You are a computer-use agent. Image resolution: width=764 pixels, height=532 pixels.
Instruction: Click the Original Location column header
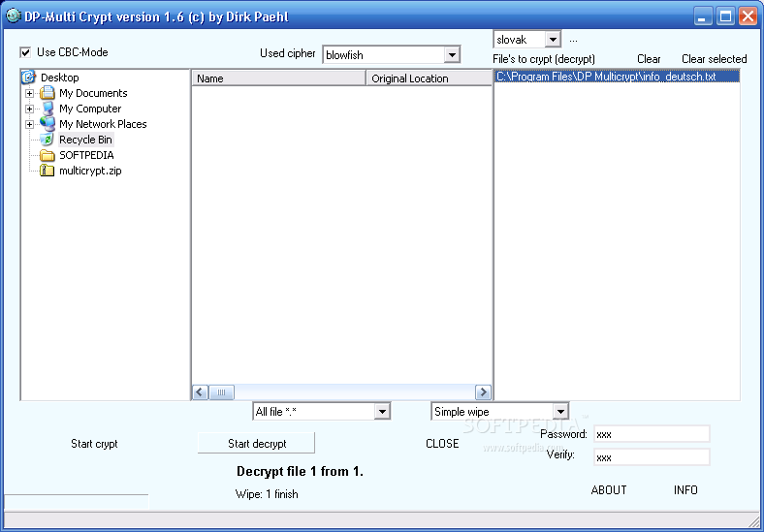pos(429,78)
